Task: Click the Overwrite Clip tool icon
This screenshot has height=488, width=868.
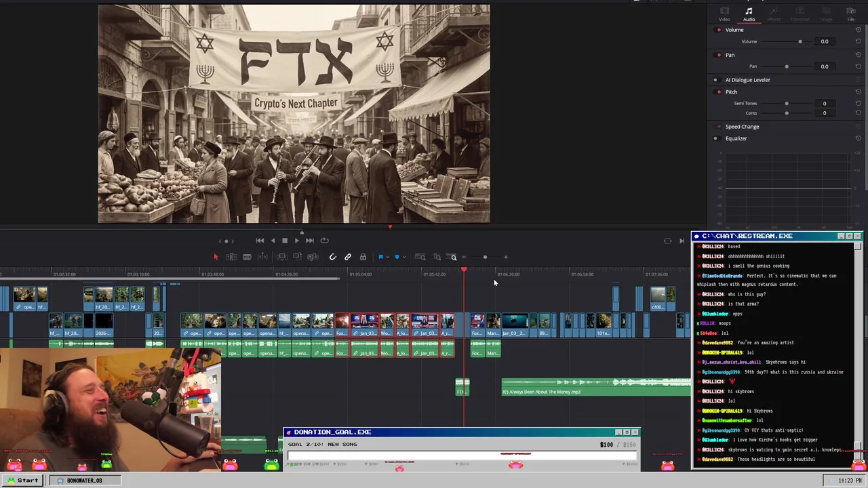Action: tap(297, 257)
